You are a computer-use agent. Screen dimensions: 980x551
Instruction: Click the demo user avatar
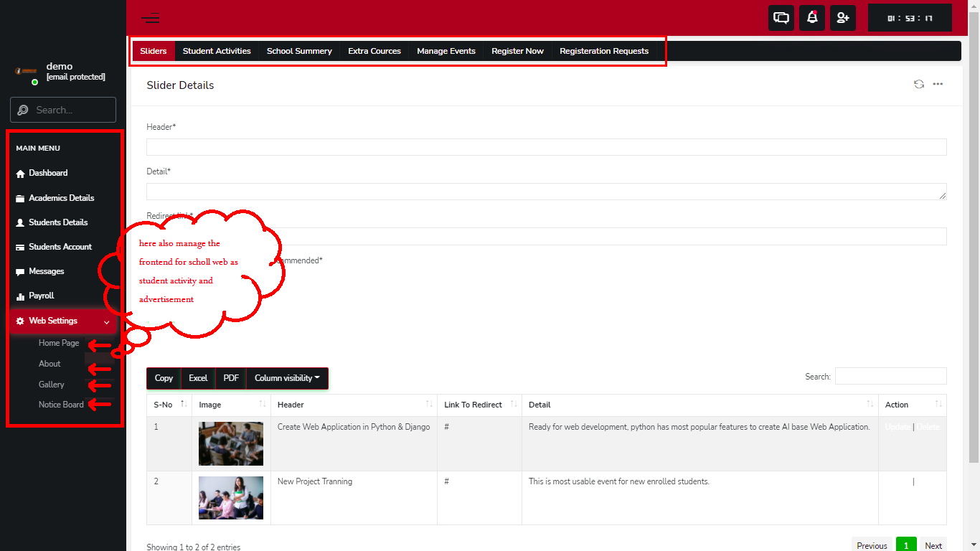(26, 71)
